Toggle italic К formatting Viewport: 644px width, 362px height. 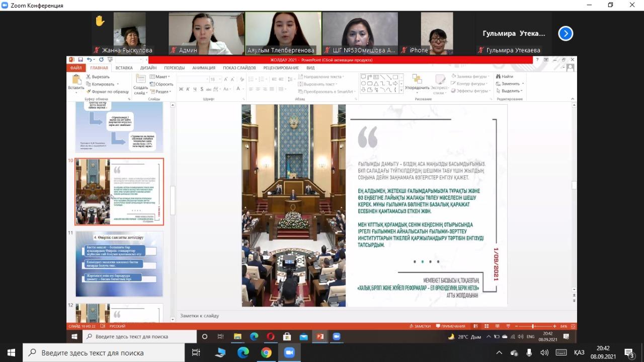(x=188, y=89)
